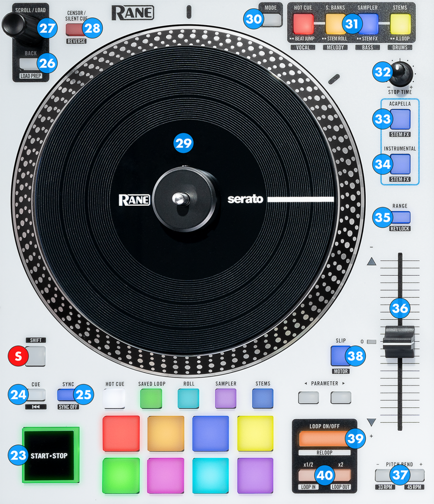
Task: Tap the RANGE / Key Lock button
Action: point(400,217)
